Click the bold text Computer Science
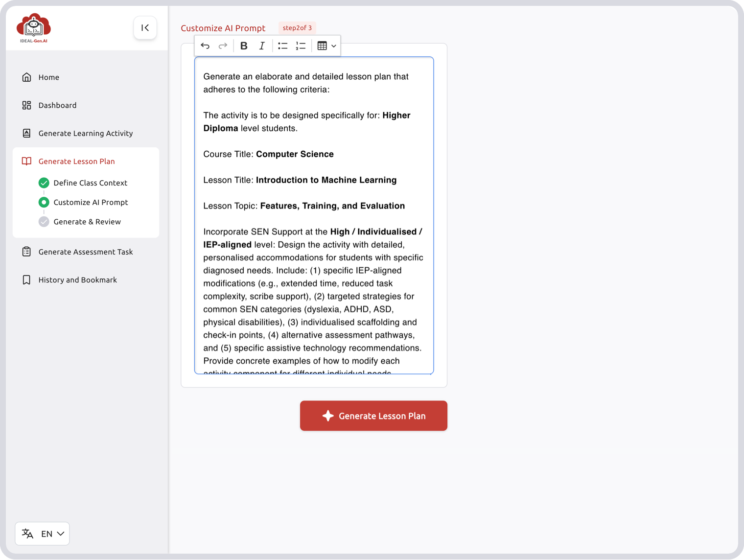This screenshot has width=744, height=560. pyautogui.click(x=295, y=154)
